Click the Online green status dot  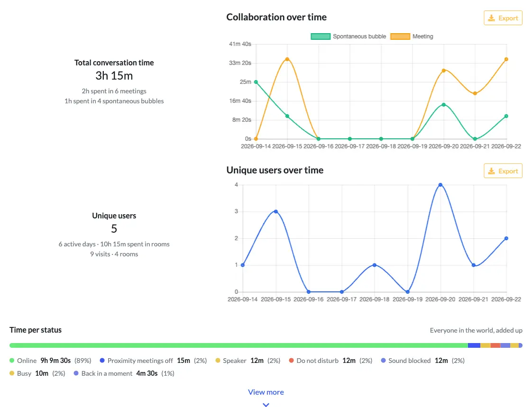(x=12, y=361)
